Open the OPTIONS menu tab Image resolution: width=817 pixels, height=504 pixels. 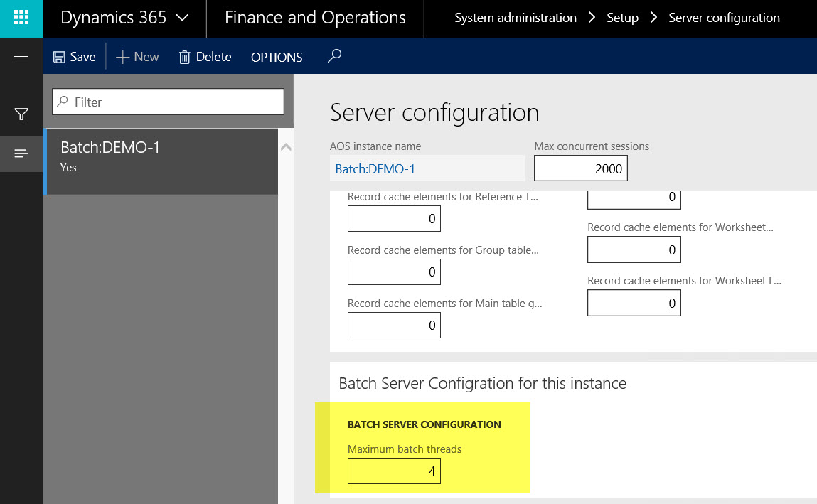click(277, 58)
